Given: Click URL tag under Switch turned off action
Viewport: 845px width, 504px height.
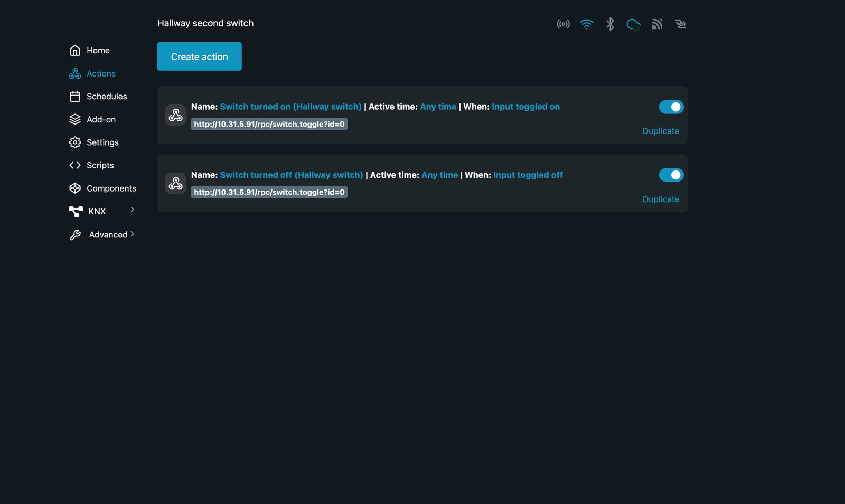Looking at the screenshot, I should click(x=269, y=192).
